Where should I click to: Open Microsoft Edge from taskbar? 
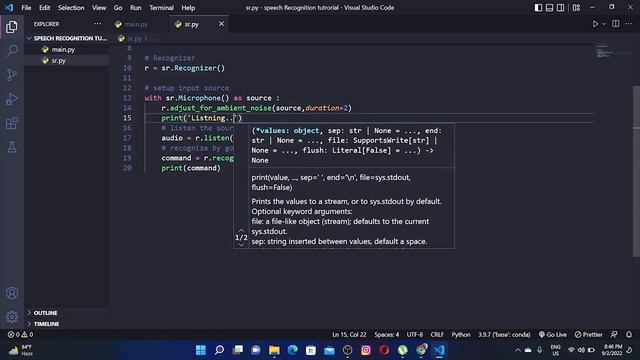[293, 350]
